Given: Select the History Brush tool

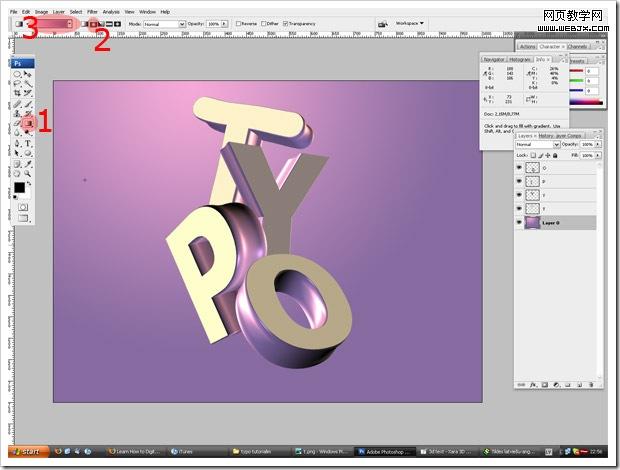Looking at the screenshot, I should click(x=28, y=114).
